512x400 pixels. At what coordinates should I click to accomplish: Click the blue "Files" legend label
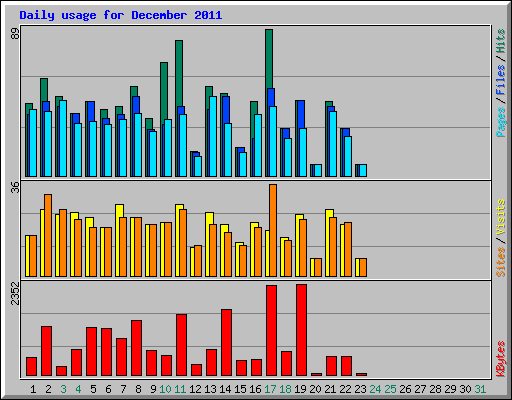[500, 79]
